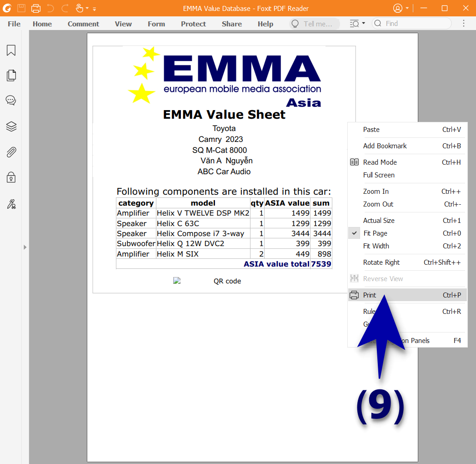Switch to the Help tab
The image size is (476, 464).
pyautogui.click(x=266, y=24)
